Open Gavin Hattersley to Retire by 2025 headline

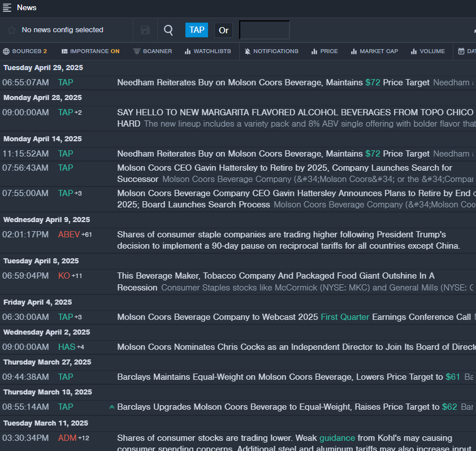pyautogui.click(x=284, y=174)
